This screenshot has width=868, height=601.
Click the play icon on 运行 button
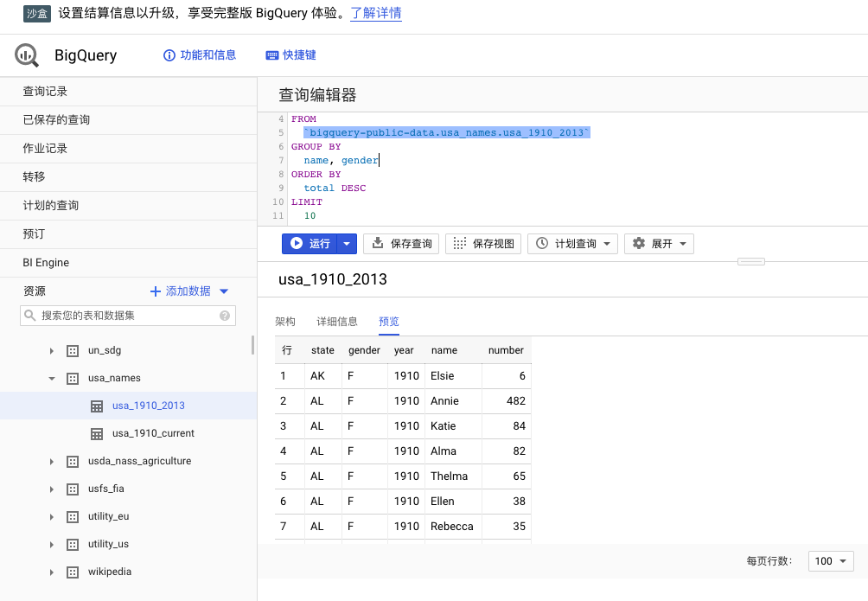(297, 243)
